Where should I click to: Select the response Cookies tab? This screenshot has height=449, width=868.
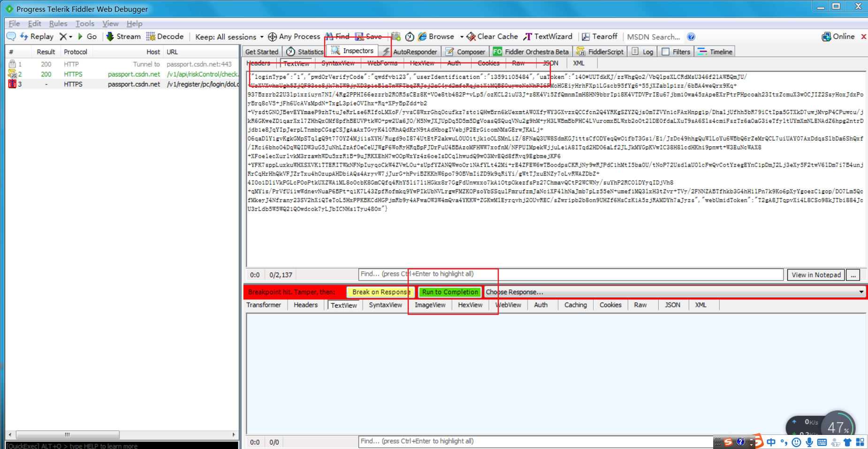(610, 305)
